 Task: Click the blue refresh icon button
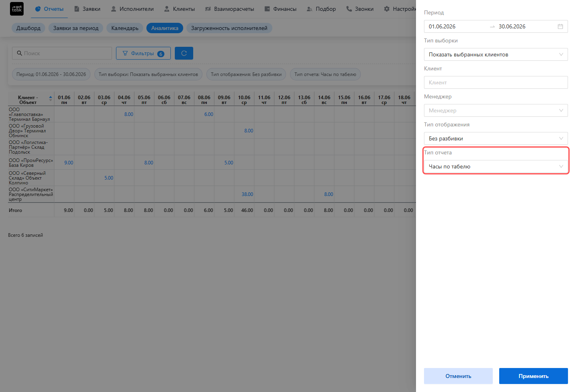184,53
